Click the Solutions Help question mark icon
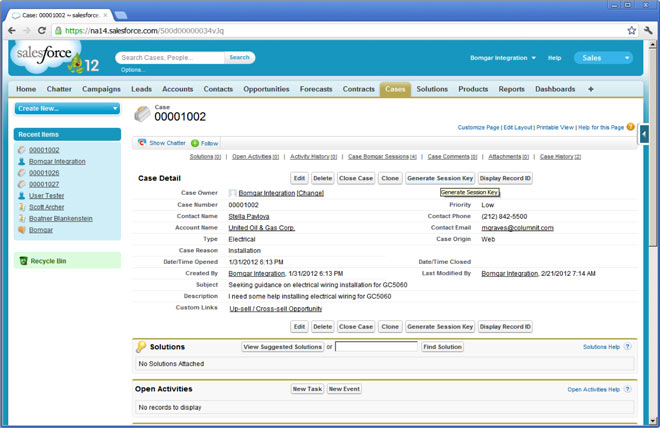 coord(627,347)
